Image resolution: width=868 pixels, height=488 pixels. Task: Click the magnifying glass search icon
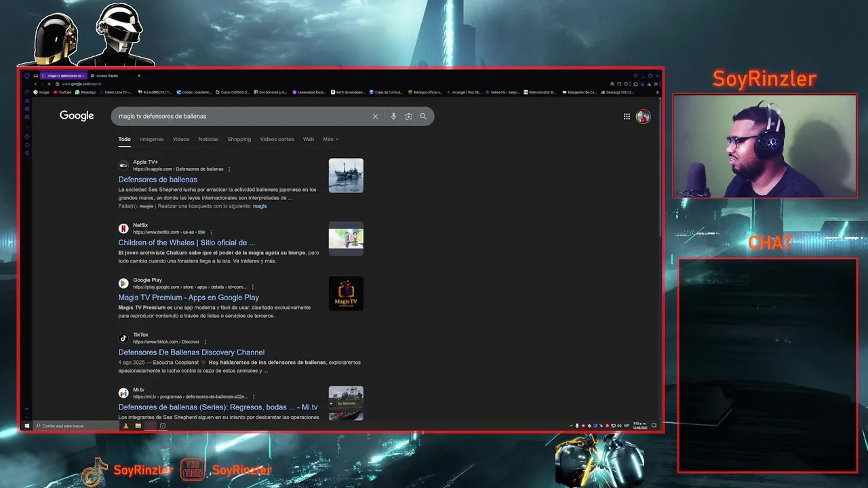[423, 117]
